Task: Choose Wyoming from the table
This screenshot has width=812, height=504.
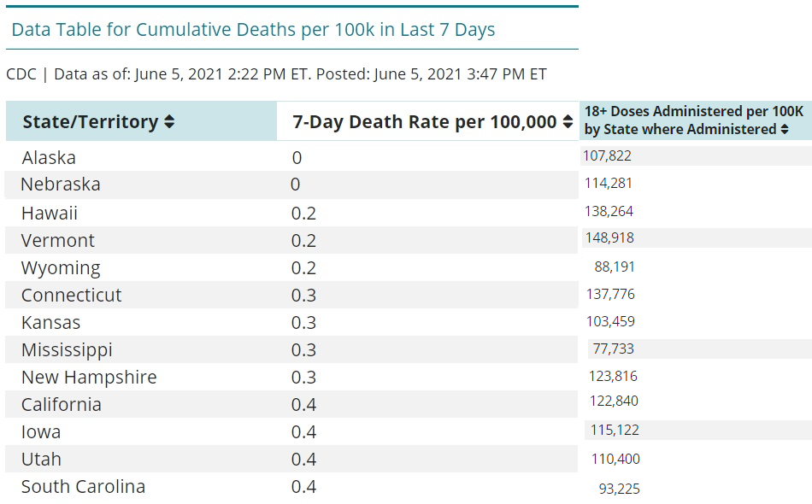Action: [61, 268]
